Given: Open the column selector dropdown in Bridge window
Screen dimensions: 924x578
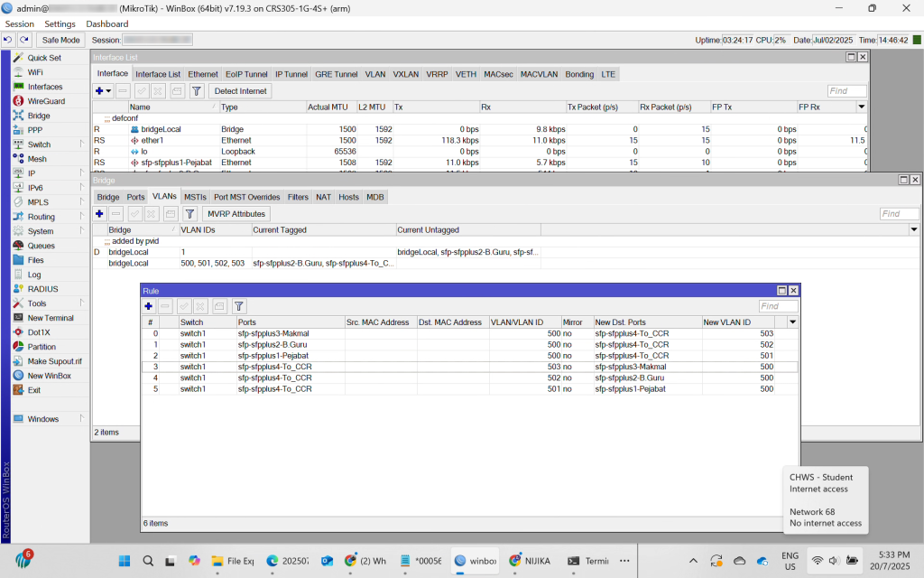Looking at the screenshot, I should pos(914,229).
